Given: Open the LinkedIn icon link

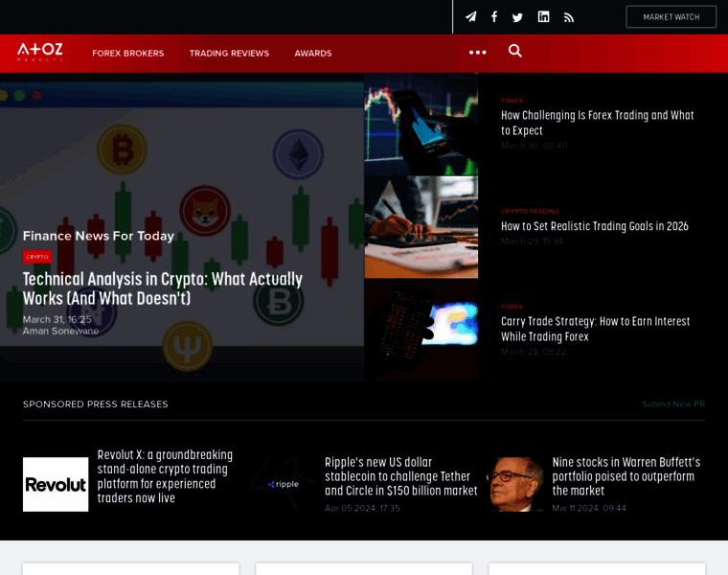Looking at the screenshot, I should pyautogui.click(x=543, y=17).
